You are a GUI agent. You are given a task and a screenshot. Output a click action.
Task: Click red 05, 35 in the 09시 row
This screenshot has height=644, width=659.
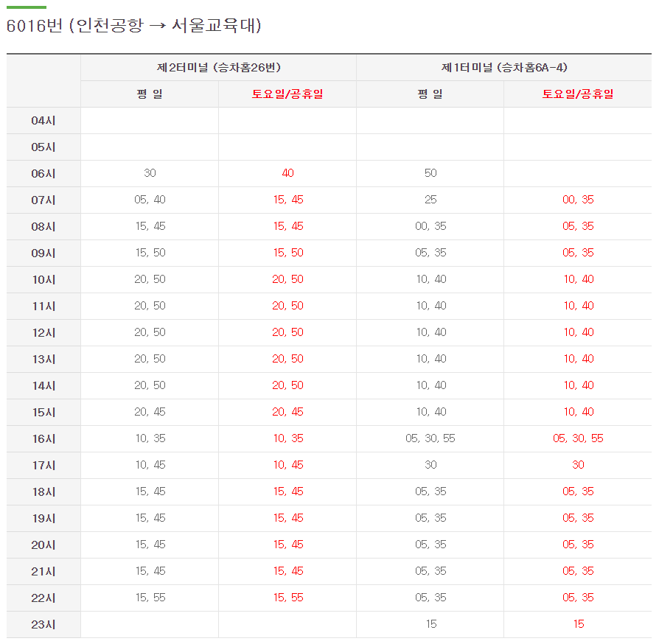coord(578,253)
